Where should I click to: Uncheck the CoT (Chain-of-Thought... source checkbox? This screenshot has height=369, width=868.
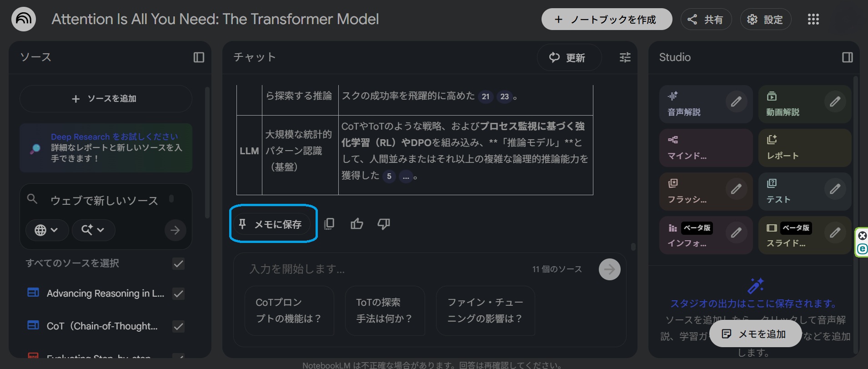(x=178, y=326)
